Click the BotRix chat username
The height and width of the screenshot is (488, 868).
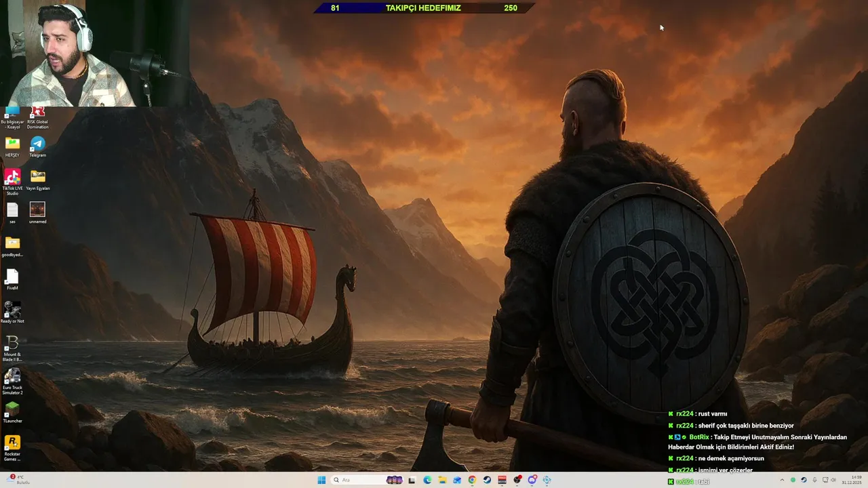(699, 437)
